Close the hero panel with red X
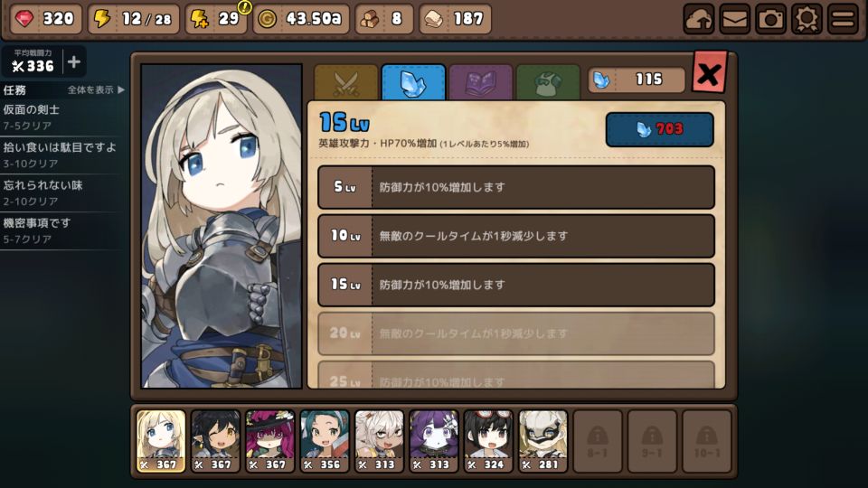Viewport: 868px width, 488px height. tap(709, 72)
